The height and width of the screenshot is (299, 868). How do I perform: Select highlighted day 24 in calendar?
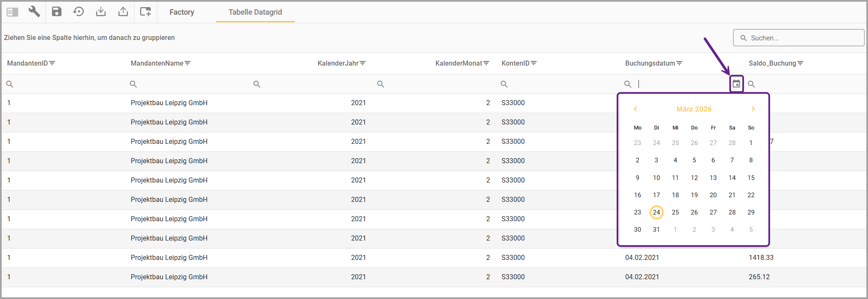(656, 212)
